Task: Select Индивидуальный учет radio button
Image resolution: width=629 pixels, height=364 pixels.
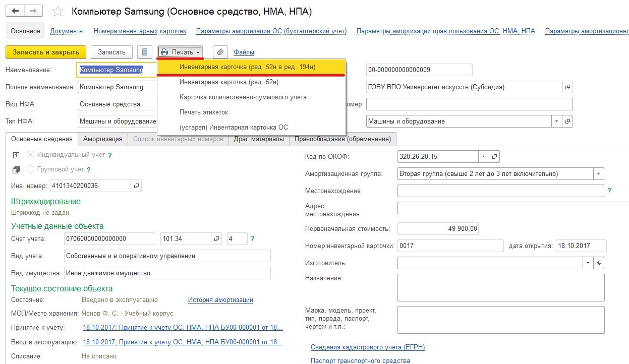Action: [x=31, y=155]
